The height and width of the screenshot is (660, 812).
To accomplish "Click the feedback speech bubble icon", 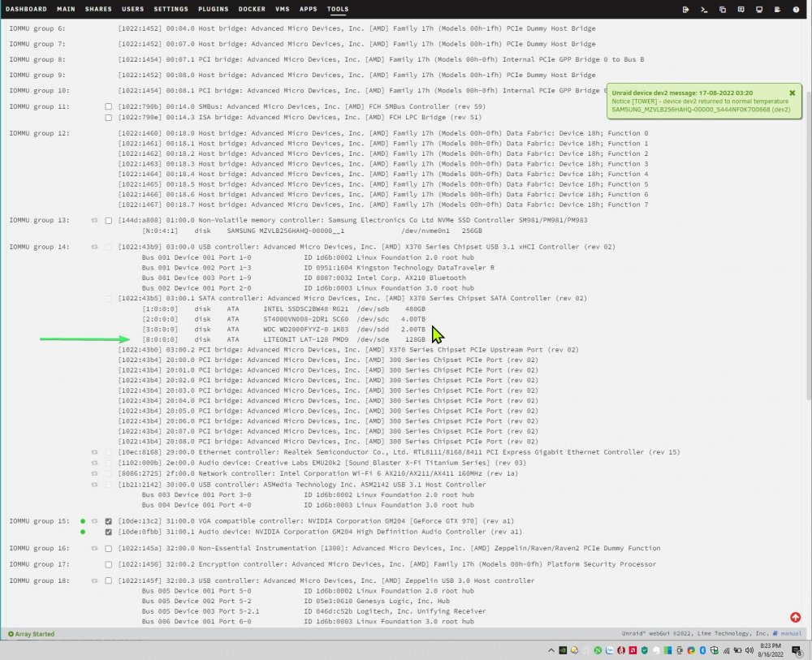I will coord(741,9).
